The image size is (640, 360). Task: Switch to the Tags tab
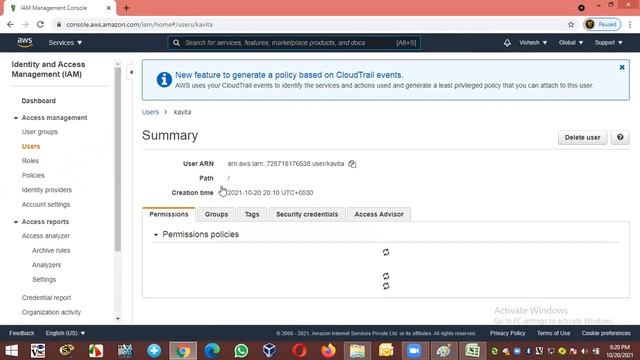click(x=252, y=214)
